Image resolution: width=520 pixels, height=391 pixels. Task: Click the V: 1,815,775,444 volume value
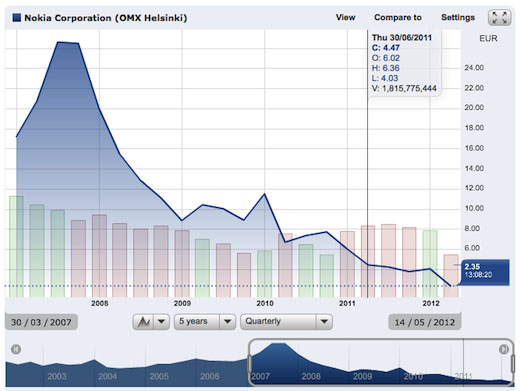point(404,88)
